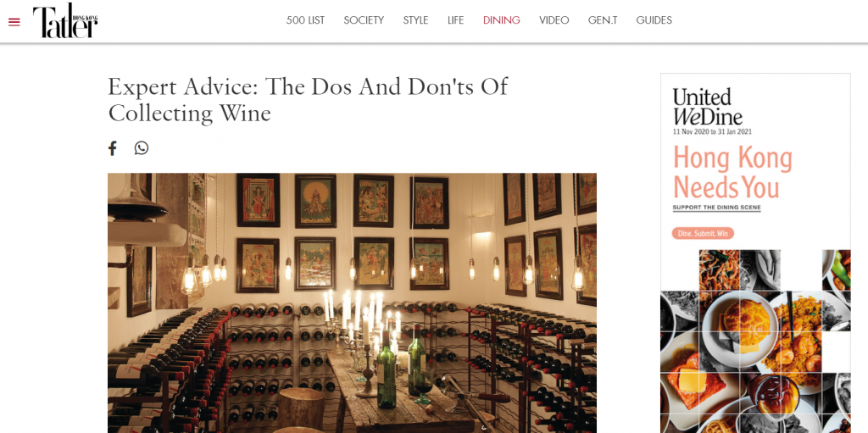Screen dimensions: 868x433
Task: Click the Hong Kong Needs You ad text
Action: (x=732, y=172)
